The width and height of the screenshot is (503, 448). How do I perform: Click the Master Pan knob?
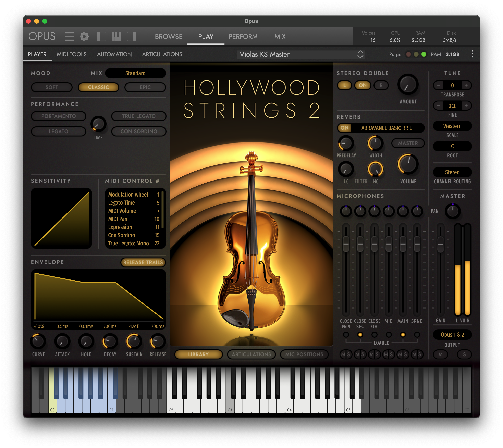(452, 211)
